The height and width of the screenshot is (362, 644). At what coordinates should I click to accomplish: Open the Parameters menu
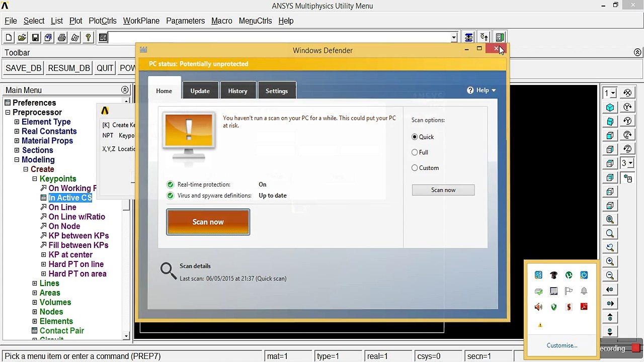[186, 21]
